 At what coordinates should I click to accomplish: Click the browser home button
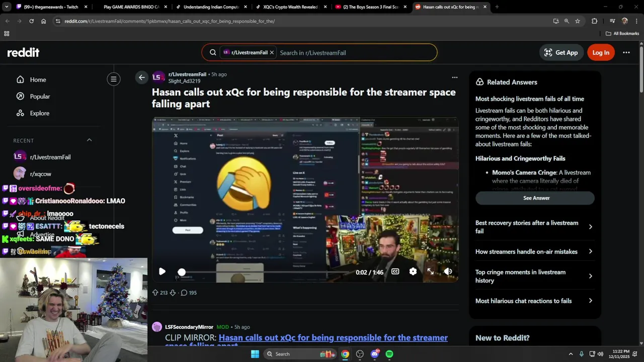[44, 21]
